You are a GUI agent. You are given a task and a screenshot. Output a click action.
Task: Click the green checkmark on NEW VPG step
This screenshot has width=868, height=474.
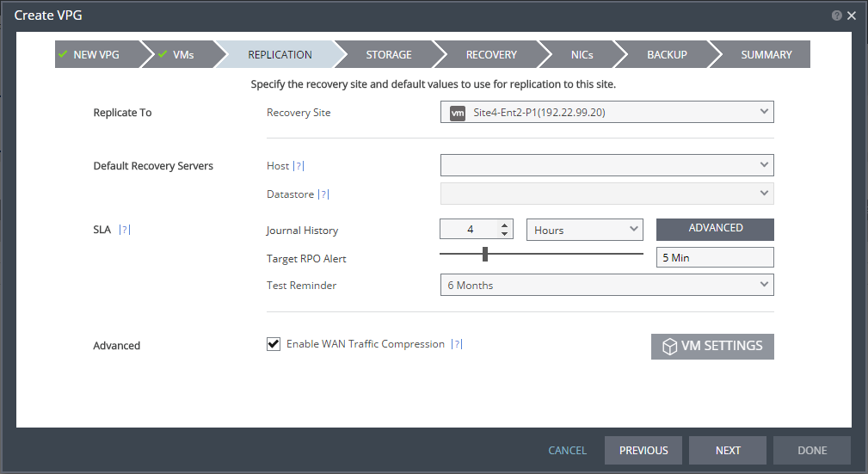click(x=63, y=54)
